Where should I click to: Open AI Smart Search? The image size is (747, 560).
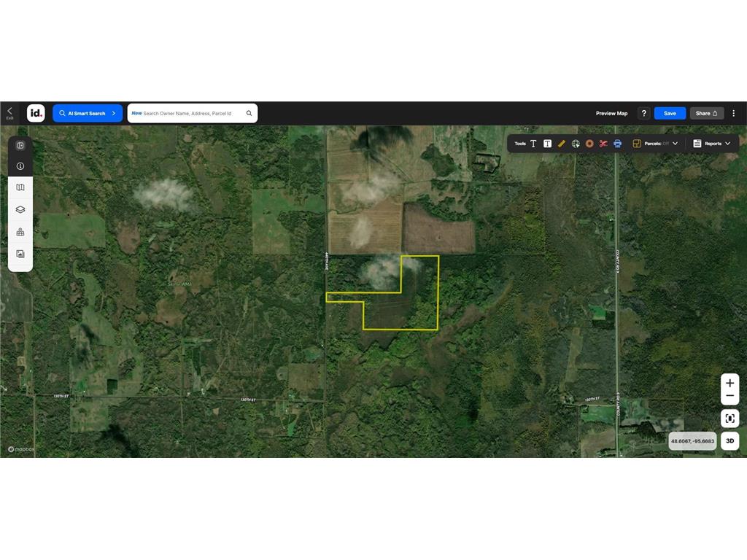pos(88,113)
